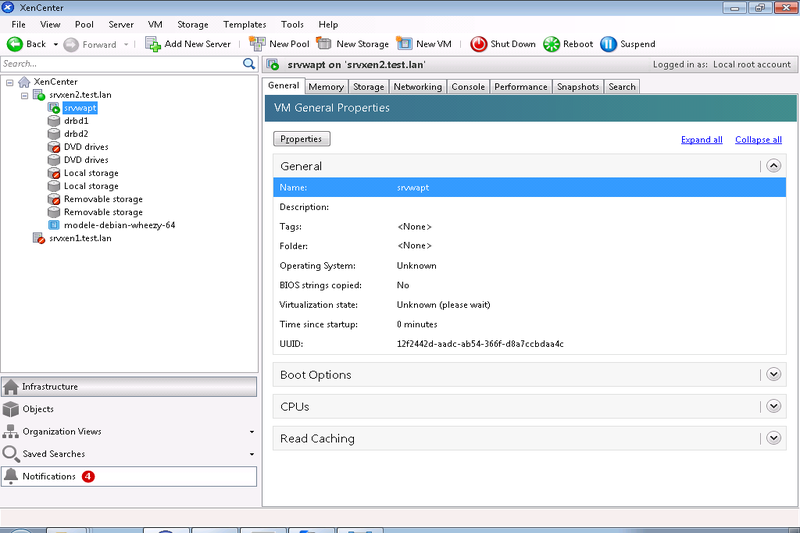This screenshot has height=533, width=800.
Task: Click the Expand all link
Action: (702, 140)
